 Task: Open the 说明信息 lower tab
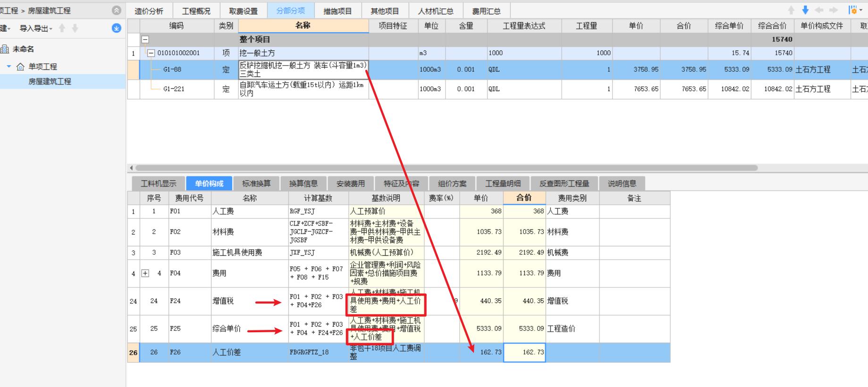(x=622, y=184)
